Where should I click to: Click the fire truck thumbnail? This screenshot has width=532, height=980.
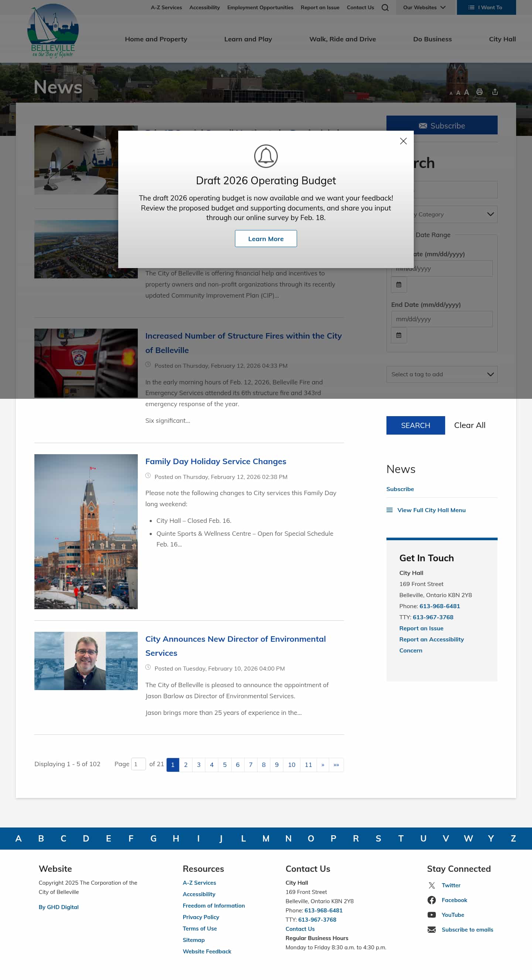(x=86, y=363)
